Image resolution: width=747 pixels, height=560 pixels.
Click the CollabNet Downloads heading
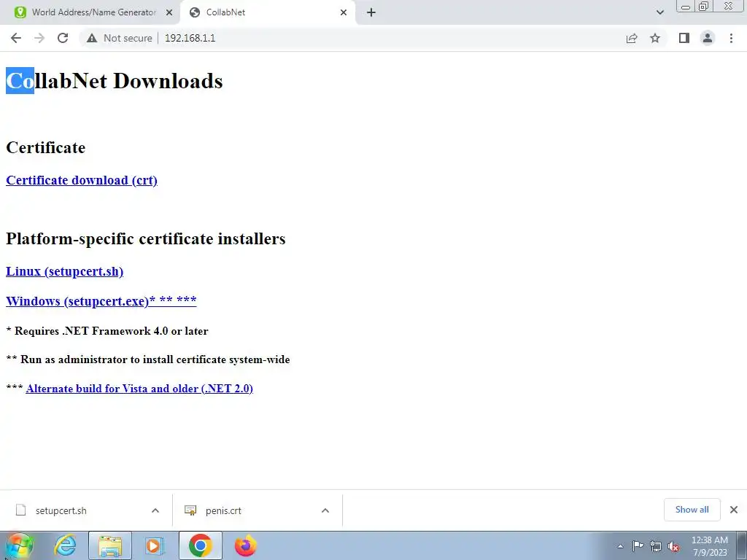(x=115, y=81)
